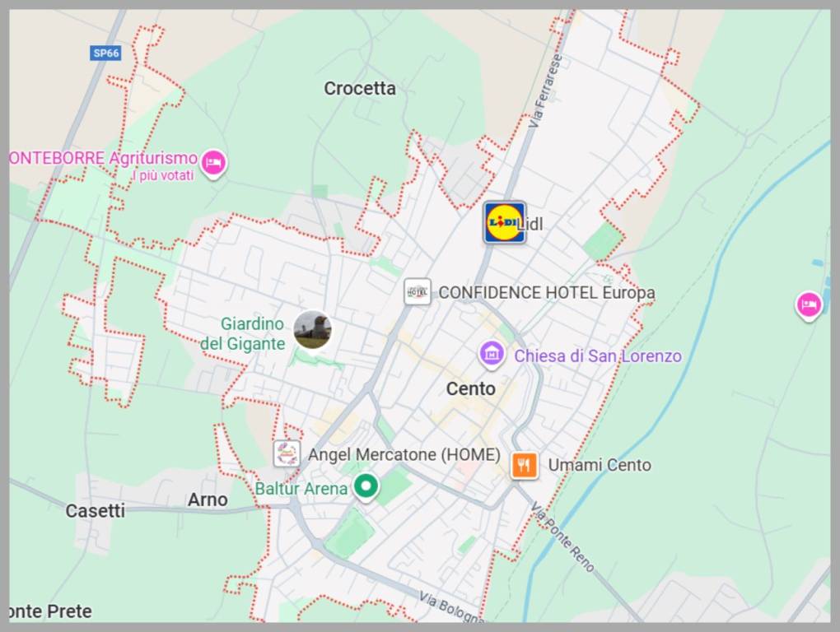This screenshot has width=840, height=632.
Task: Click the Lidl store logo marker
Action: click(504, 223)
